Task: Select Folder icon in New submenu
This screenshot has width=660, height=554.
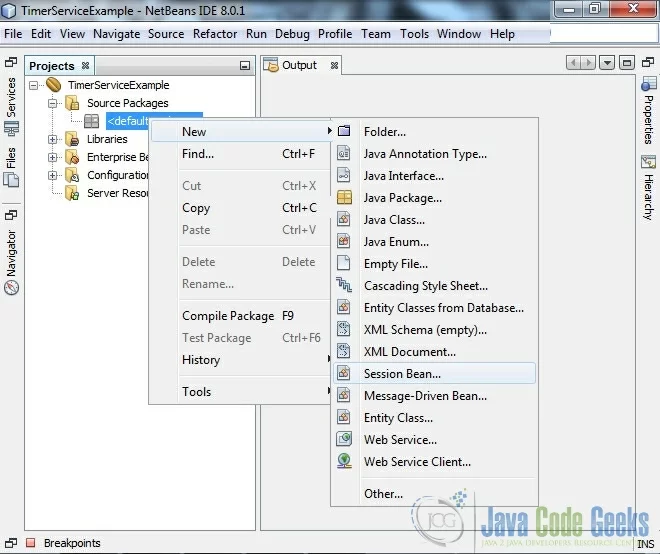Action: pyautogui.click(x=344, y=131)
